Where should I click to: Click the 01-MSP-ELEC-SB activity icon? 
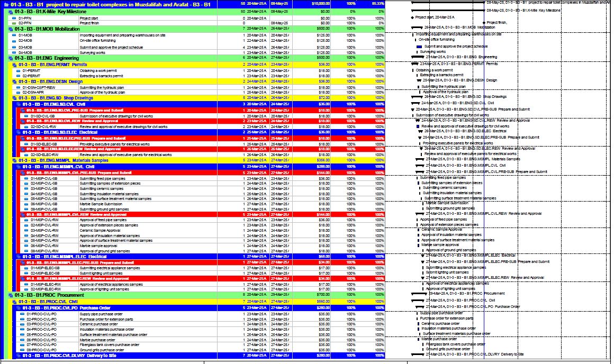[26, 268]
